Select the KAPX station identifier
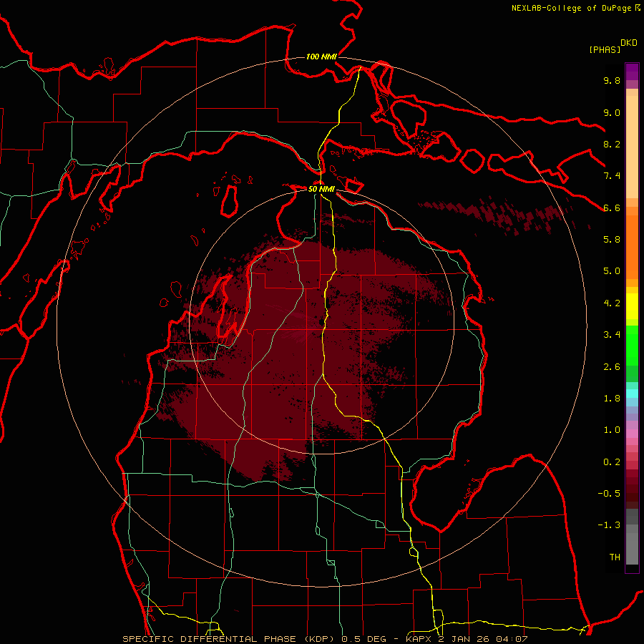The height and width of the screenshot is (644, 644). tap(419, 639)
